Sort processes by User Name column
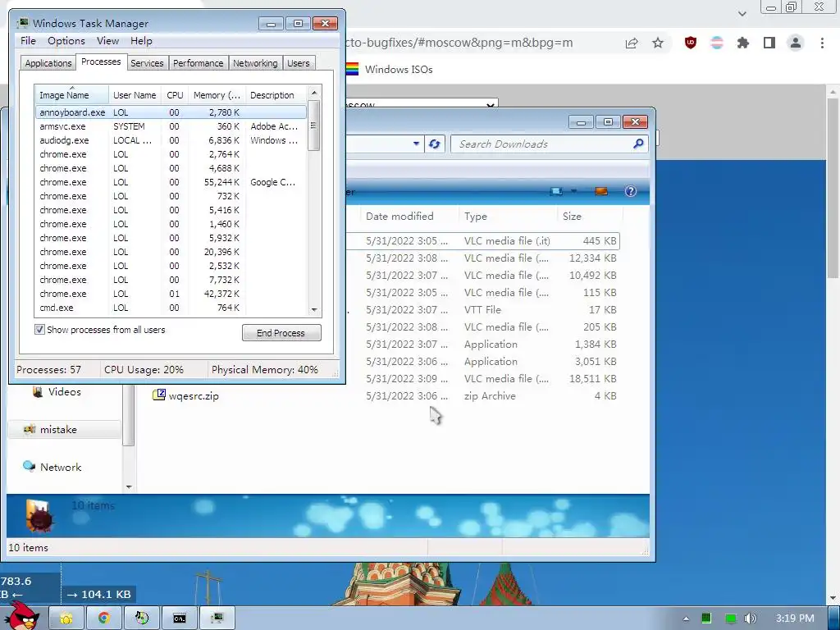Image resolution: width=840 pixels, height=630 pixels. 135,95
